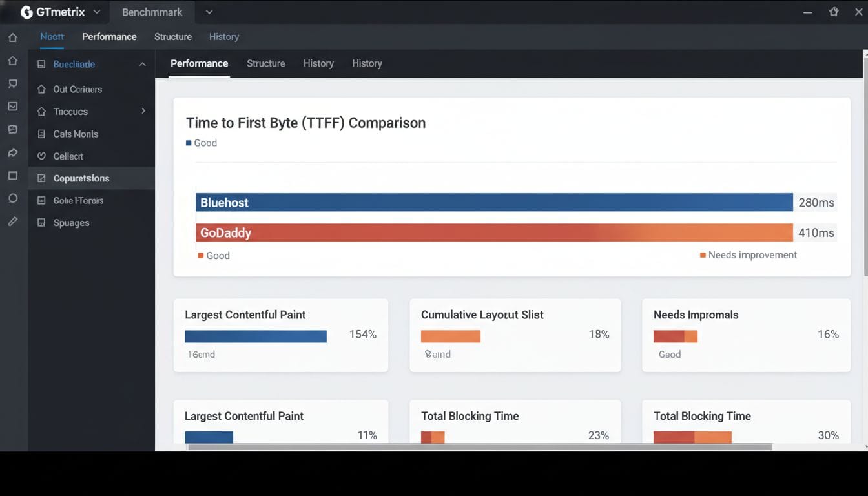This screenshot has width=868, height=496.
Task: Click the 18% value
Action: pyautogui.click(x=599, y=335)
